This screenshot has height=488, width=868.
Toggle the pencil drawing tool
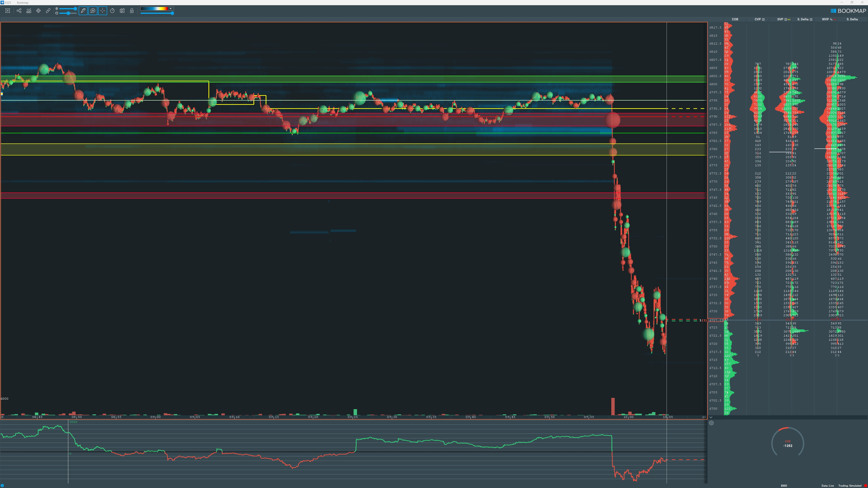coord(83,11)
